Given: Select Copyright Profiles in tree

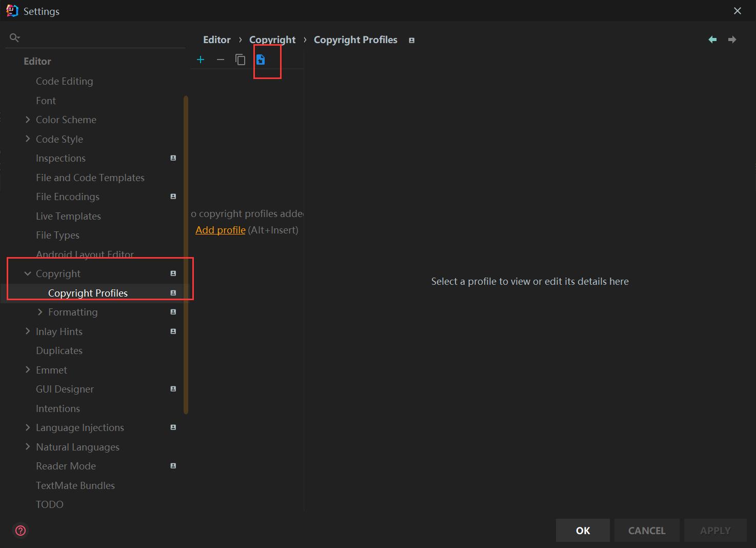Looking at the screenshot, I should (88, 293).
